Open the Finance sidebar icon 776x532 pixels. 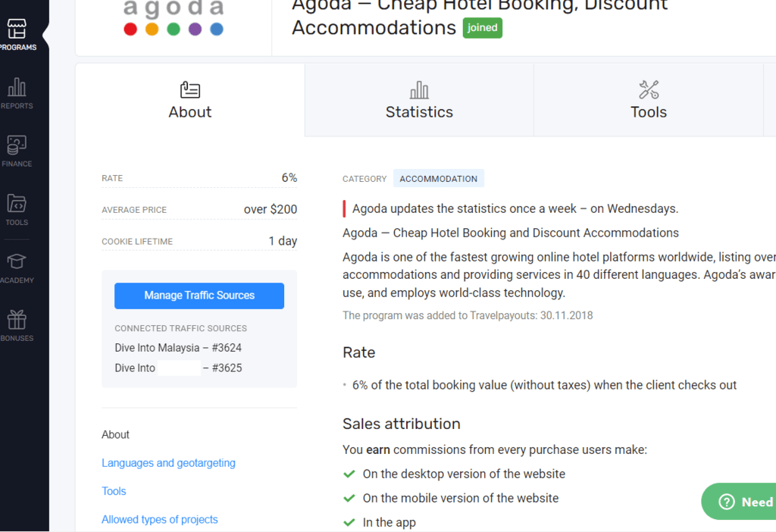pyautogui.click(x=17, y=146)
